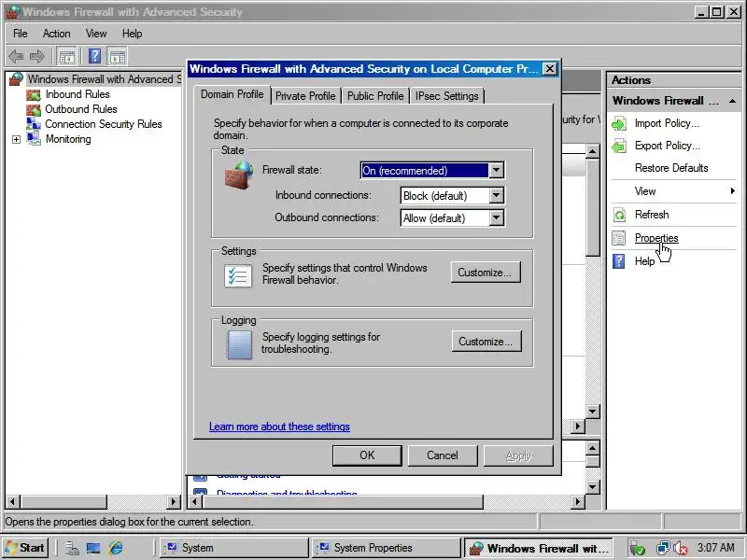The width and height of the screenshot is (747, 560).
Task: Click the root firewall node icon
Action: (16, 78)
